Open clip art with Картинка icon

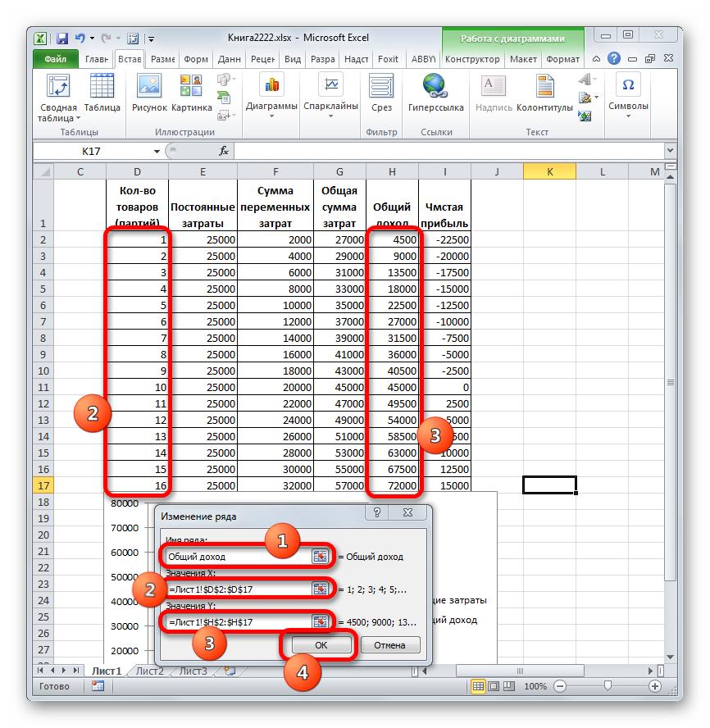(x=191, y=86)
